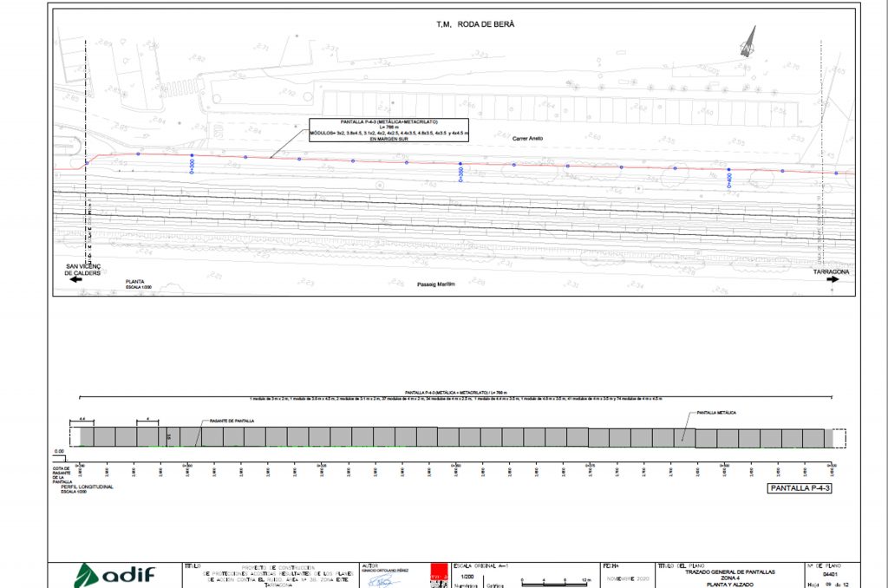
Task: Click the adif logo in title block
Action: point(115,574)
